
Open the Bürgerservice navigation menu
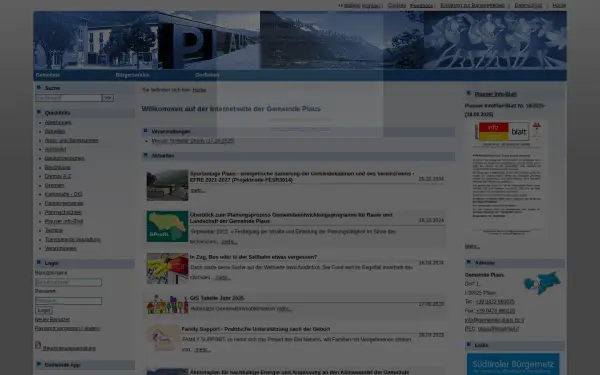[132, 75]
